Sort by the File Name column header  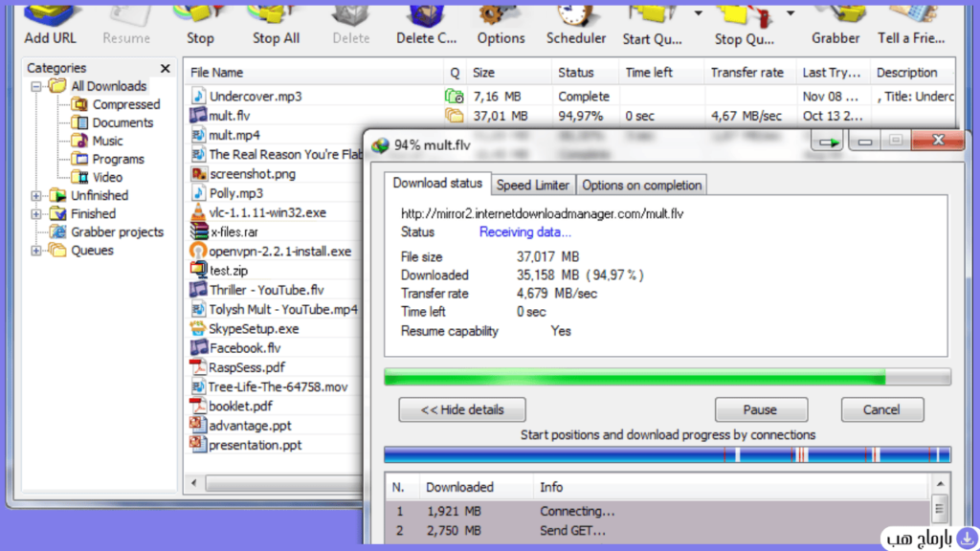pos(314,73)
